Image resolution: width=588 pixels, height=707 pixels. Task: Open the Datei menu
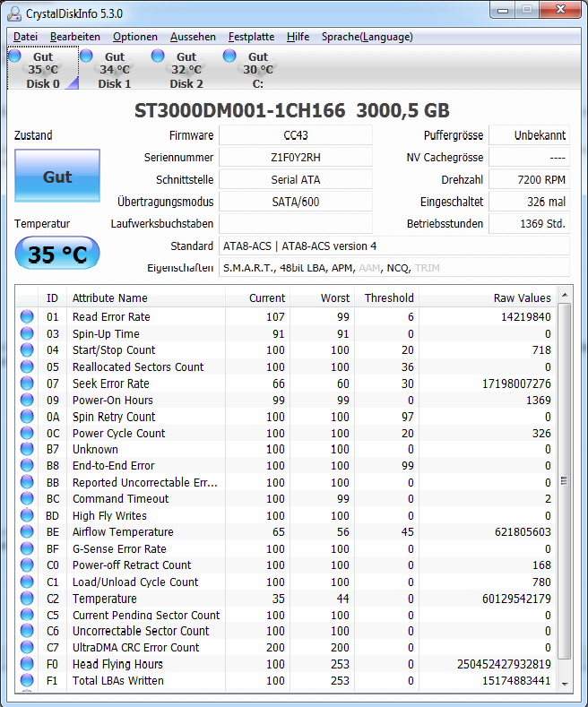pyautogui.click(x=25, y=37)
